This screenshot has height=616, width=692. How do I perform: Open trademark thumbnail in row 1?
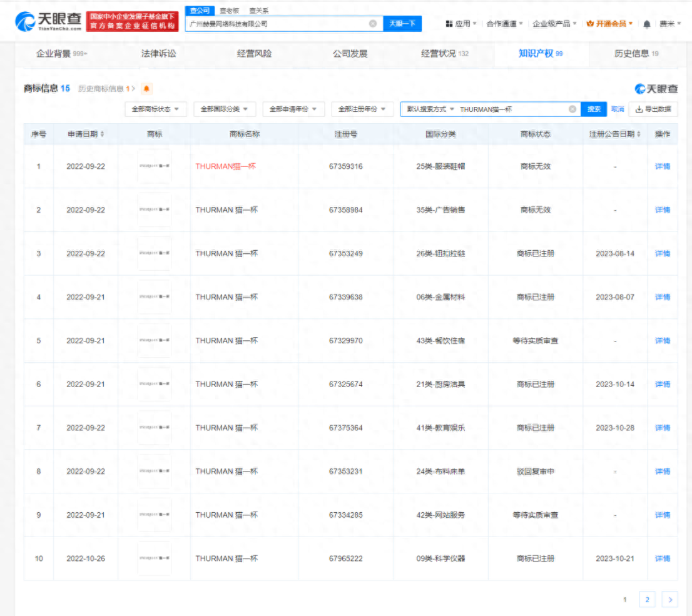point(155,166)
